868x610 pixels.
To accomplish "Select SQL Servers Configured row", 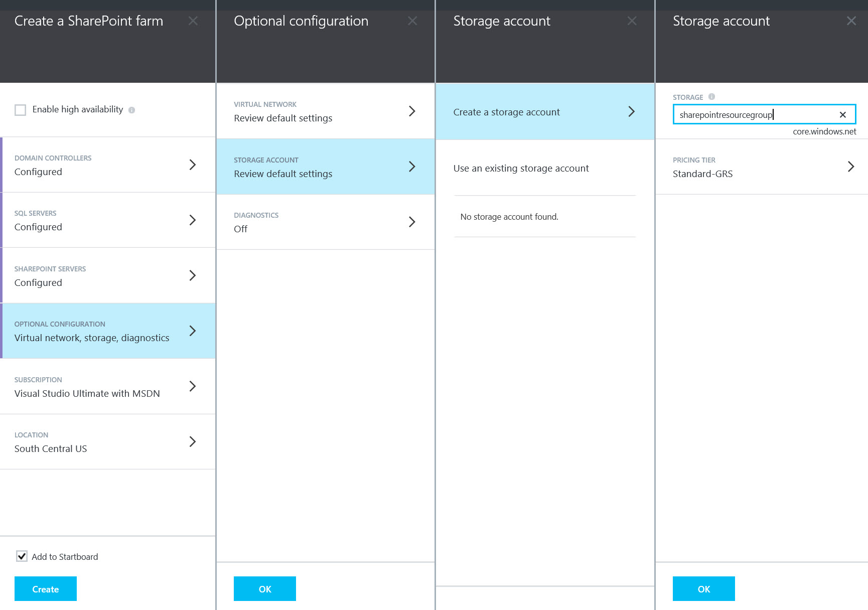I will coord(108,220).
